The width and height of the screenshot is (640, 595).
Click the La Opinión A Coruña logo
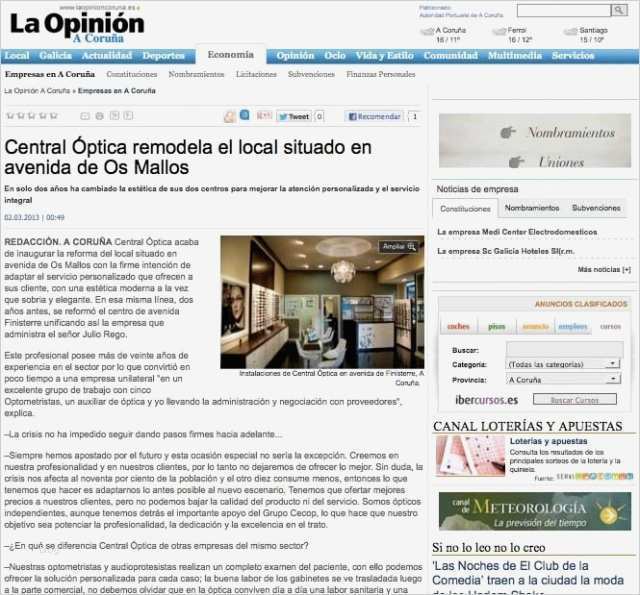point(77,27)
